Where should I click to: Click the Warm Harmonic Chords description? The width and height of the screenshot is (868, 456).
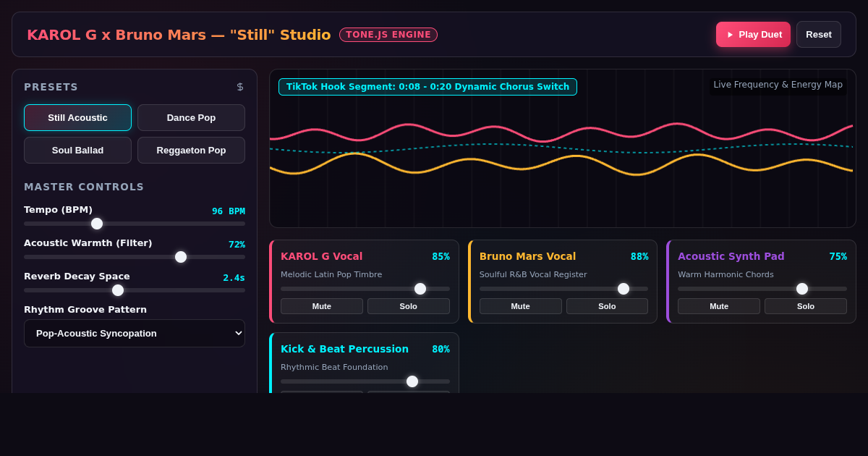726,274
